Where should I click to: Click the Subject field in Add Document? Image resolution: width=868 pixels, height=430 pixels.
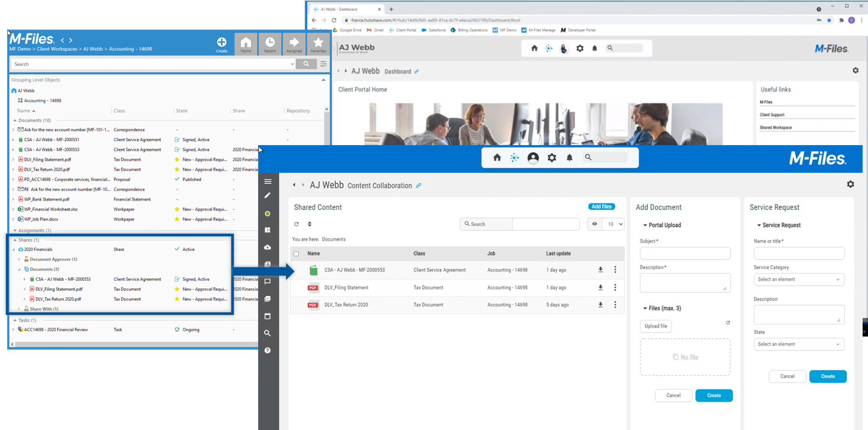[x=685, y=253]
